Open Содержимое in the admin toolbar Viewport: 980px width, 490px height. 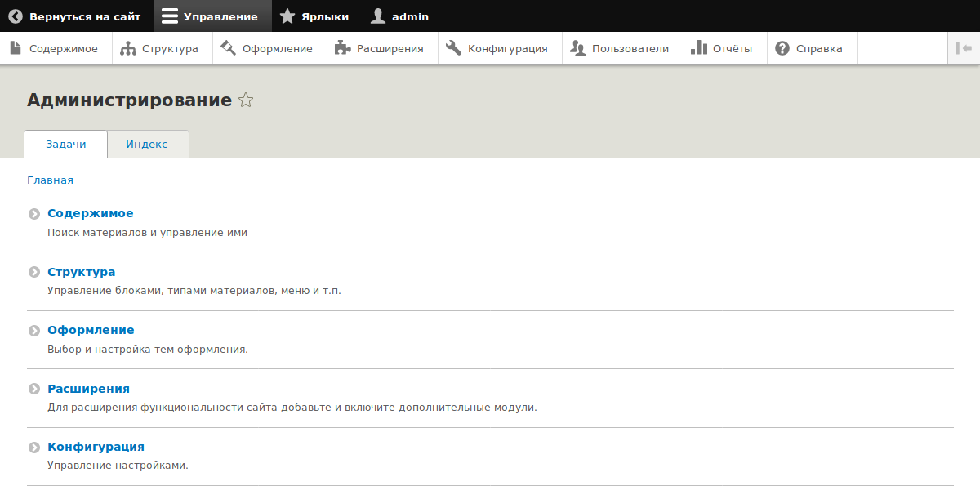click(54, 48)
